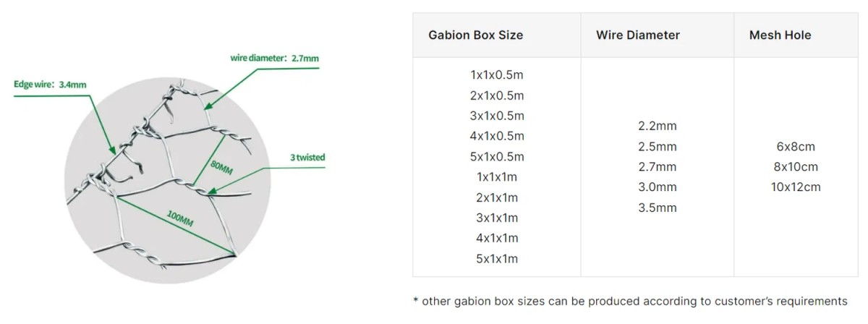Image resolution: width=868 pixels, height=324 pixels.
Task: Click the Wire Diameter column header
Action: pos(638,35)
